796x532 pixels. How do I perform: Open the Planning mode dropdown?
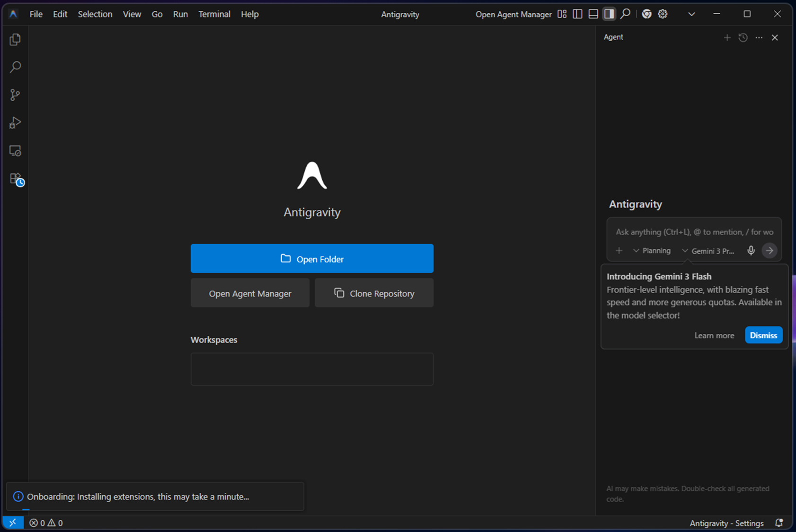point(652,251)
